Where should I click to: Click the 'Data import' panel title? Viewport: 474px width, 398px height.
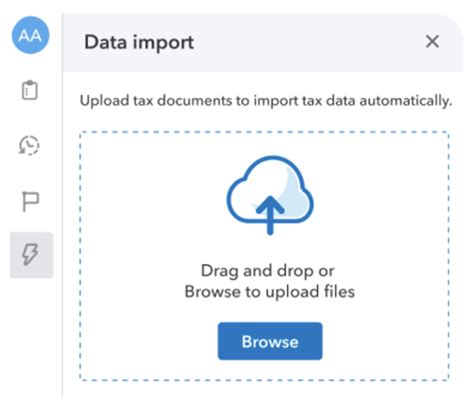tap(139, 43)
